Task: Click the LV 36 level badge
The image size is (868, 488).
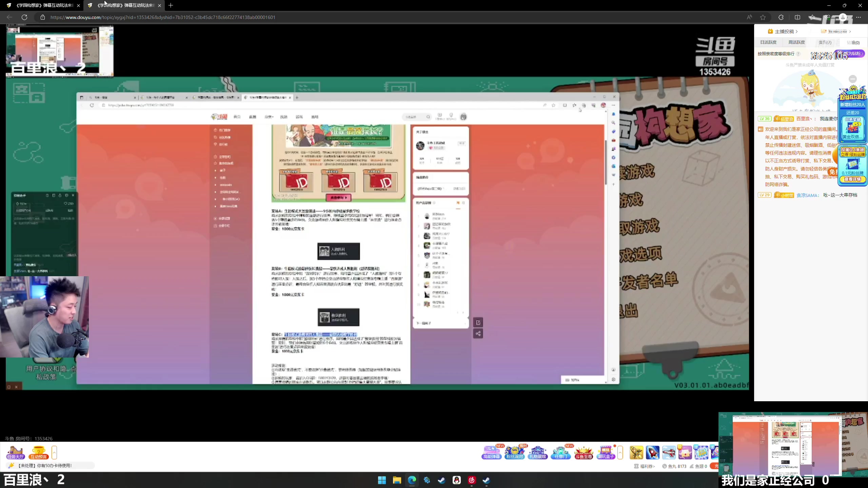Action: 764,119
